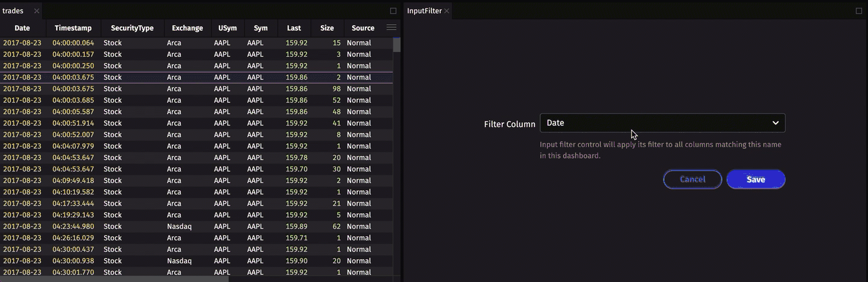Open the table options hamburger menu

pyautogui.click(x=391, y=28)
